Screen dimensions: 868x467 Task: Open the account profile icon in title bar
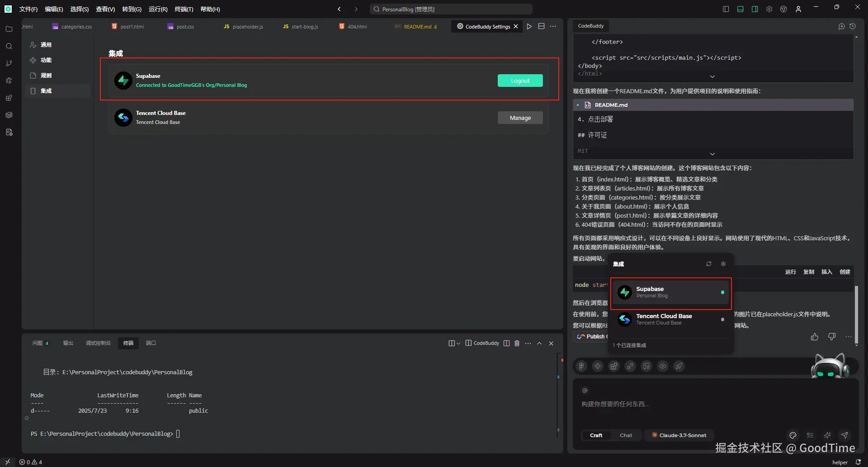click(798, 9)
